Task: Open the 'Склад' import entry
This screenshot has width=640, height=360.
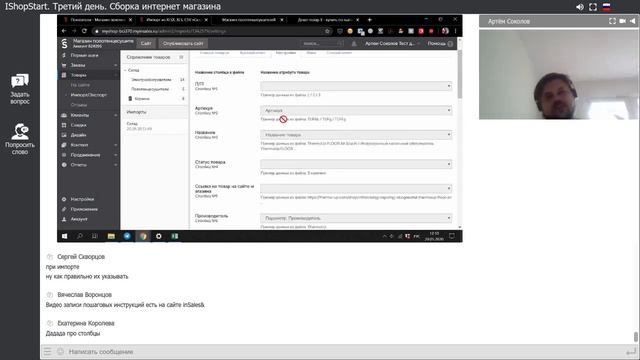Action: (x=139, y=126)
